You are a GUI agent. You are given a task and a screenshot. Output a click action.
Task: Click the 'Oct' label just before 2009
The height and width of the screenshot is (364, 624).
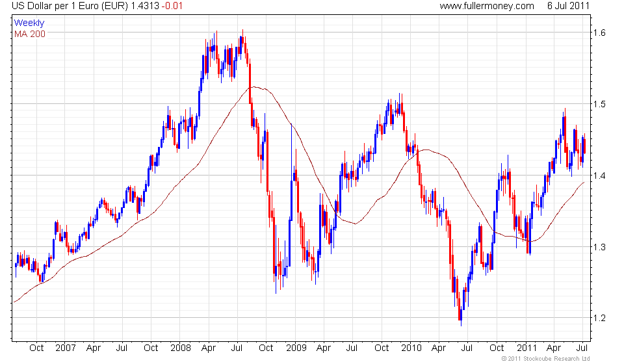coord(266,348)
